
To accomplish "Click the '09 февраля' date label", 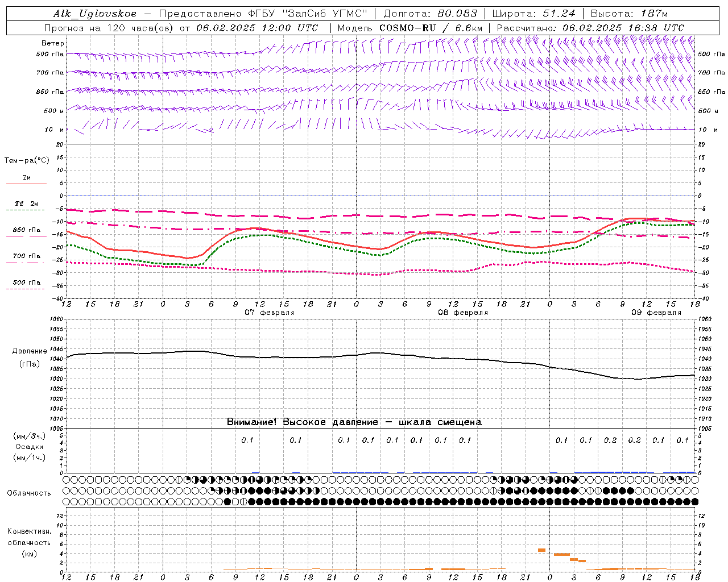I will 656,313.
